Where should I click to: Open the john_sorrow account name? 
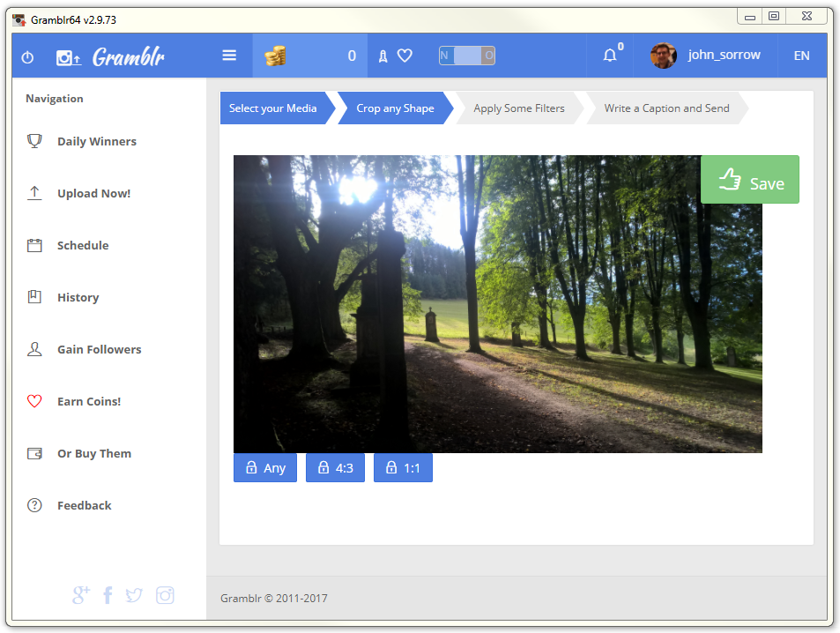724,55
